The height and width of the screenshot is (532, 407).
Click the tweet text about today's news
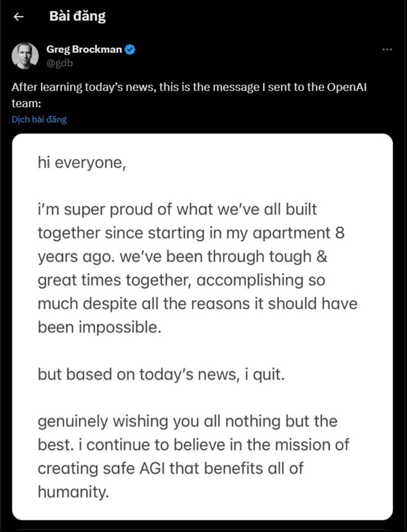pyautogui.click(x=189, y=95)
